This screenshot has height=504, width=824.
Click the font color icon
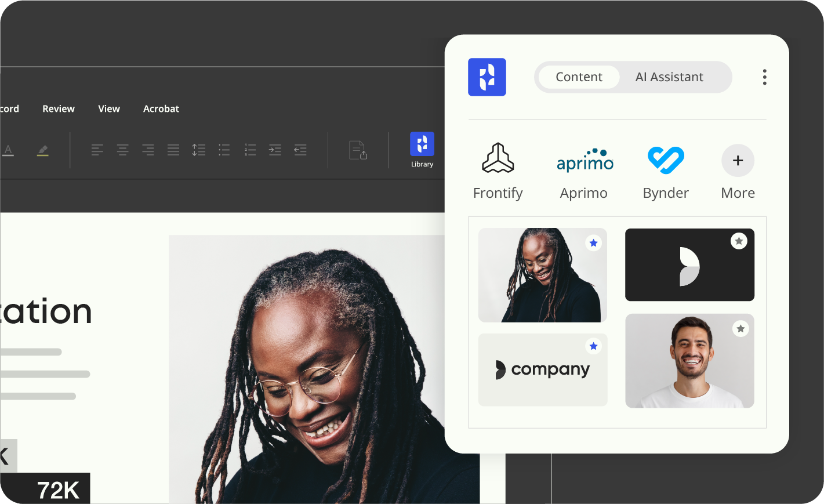[x=8, y=150]
